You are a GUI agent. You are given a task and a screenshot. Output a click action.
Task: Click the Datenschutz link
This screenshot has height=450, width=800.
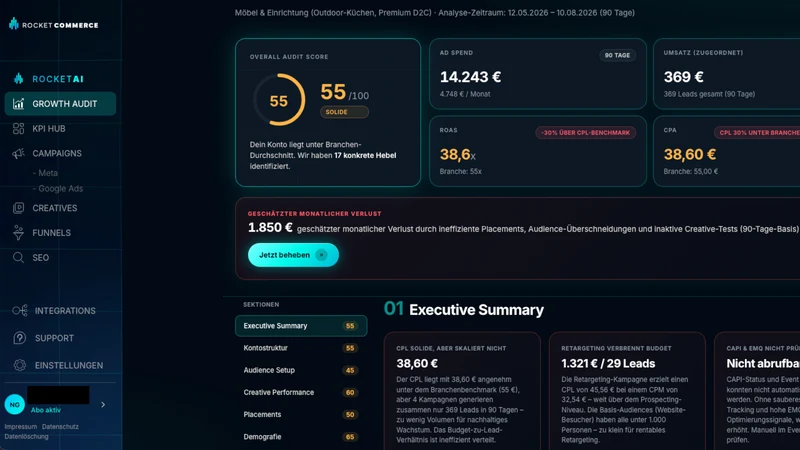tap(60, 427)
